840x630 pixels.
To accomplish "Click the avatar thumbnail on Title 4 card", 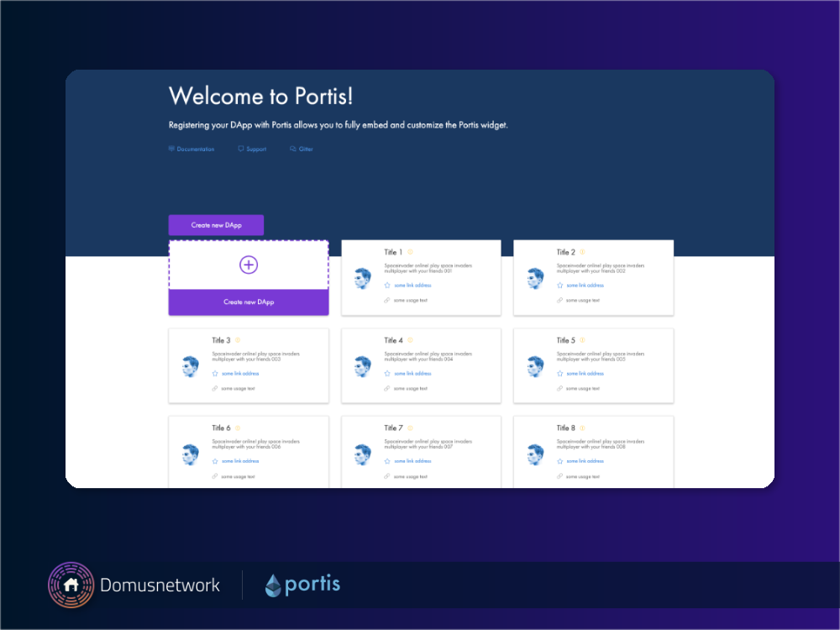I will coord(363,366).
